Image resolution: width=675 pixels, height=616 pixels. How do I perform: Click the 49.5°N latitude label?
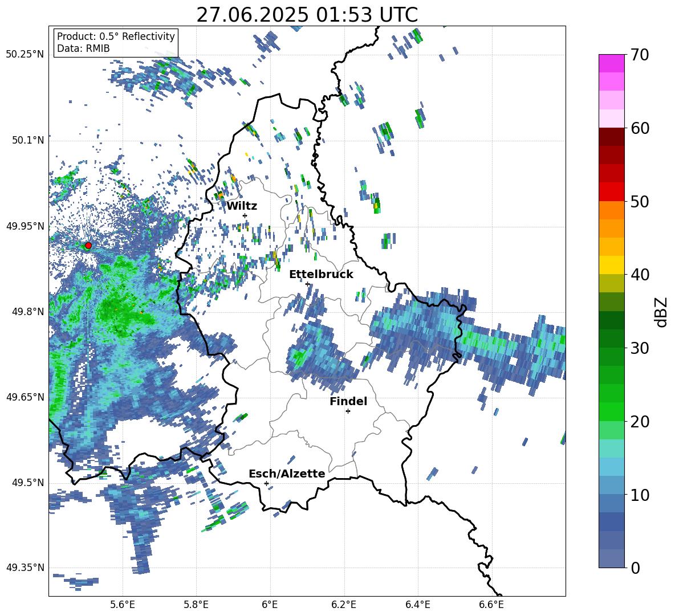(28, 482)
